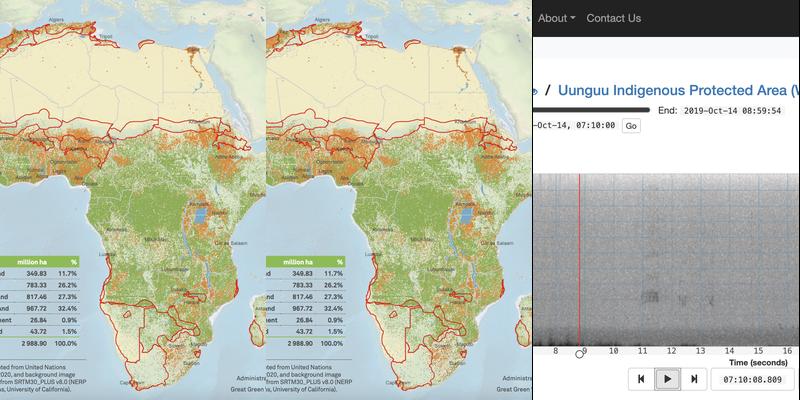Follow the Uunguu Indigenous Protected Area breadcrumb link
The height and width of the screenshot is (400, 800).
click(678, 91)
